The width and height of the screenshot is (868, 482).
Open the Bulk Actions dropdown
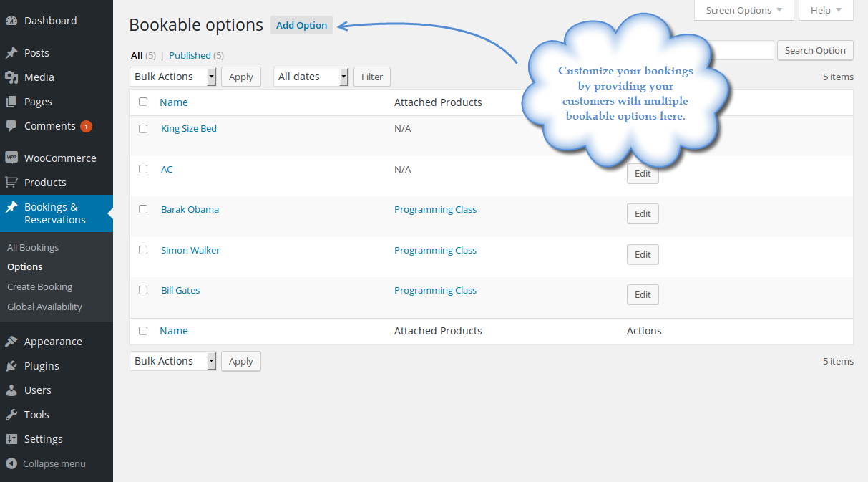[172, 76]
